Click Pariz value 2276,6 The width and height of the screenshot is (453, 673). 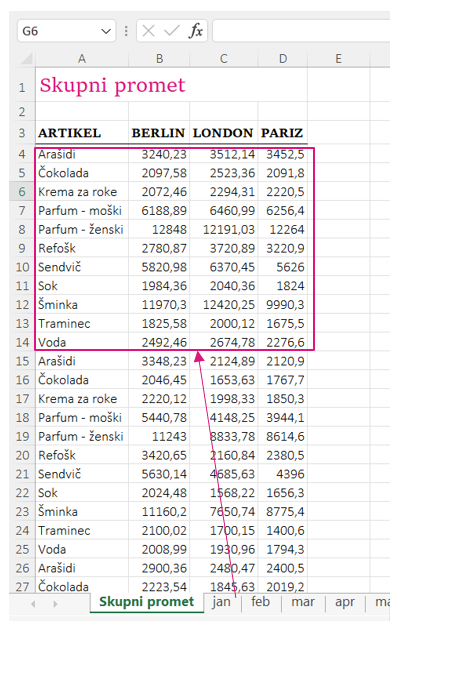point(283,342)
